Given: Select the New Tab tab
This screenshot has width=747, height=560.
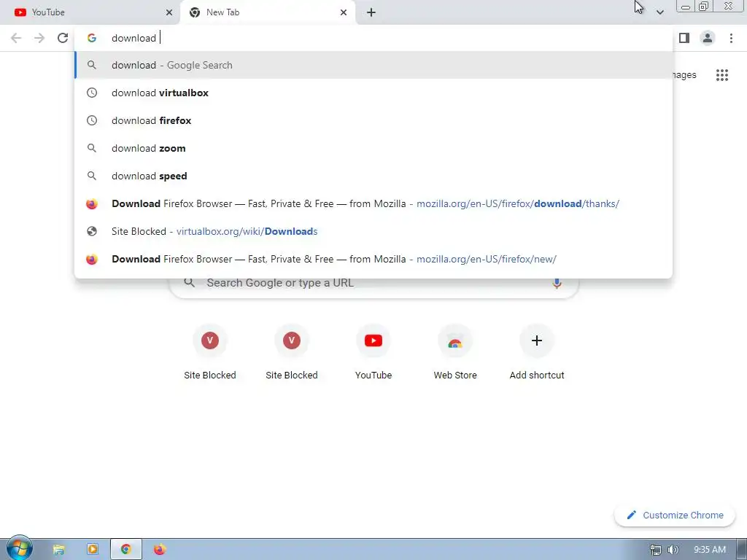Looking at the screenshot, I should (x=268, y=12).
